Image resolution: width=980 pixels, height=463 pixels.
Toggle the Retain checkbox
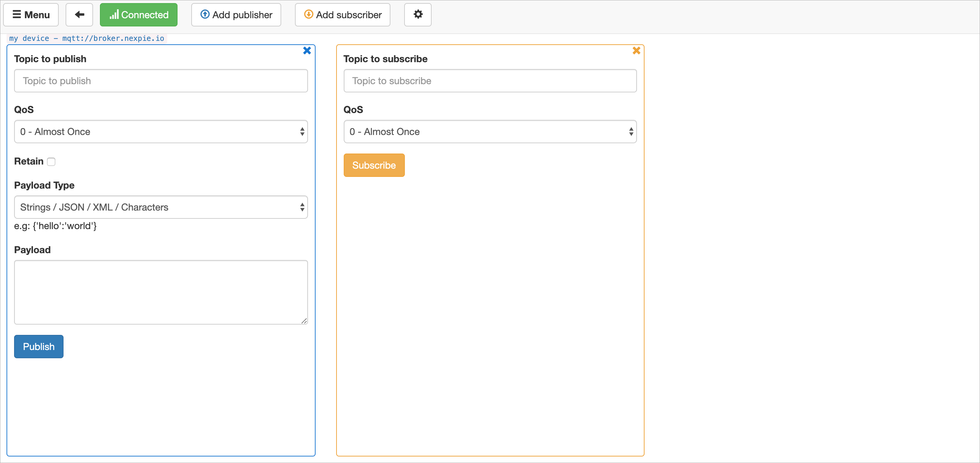(x=52, y=161)
